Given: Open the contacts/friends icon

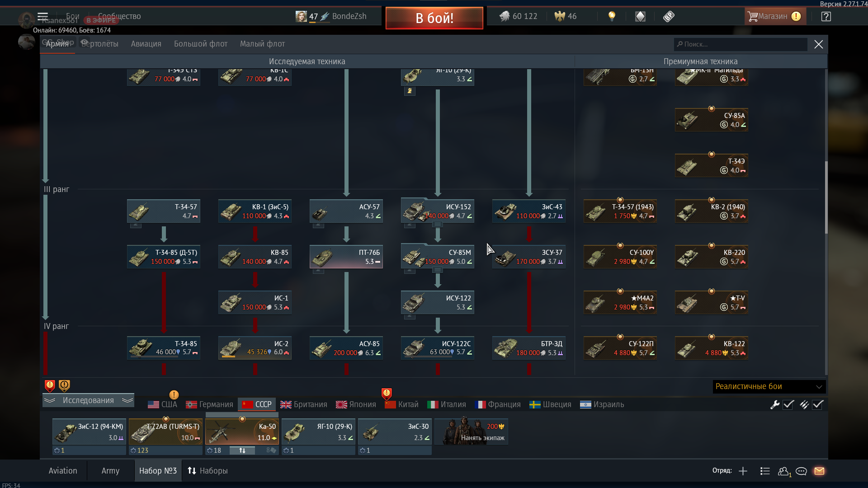Looking at the screenshot, I should tap(784, 471).
